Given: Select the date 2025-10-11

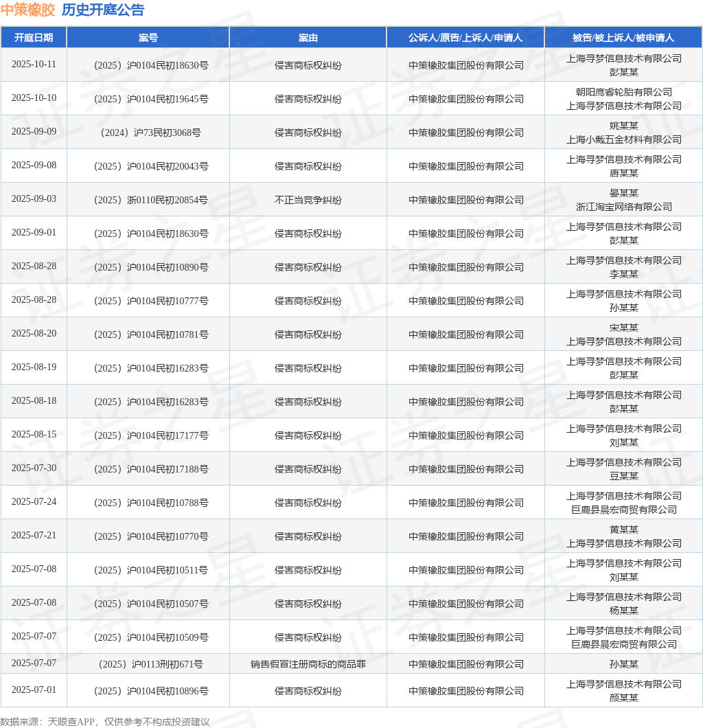Looking at the screenshot, I should point(34,65).
